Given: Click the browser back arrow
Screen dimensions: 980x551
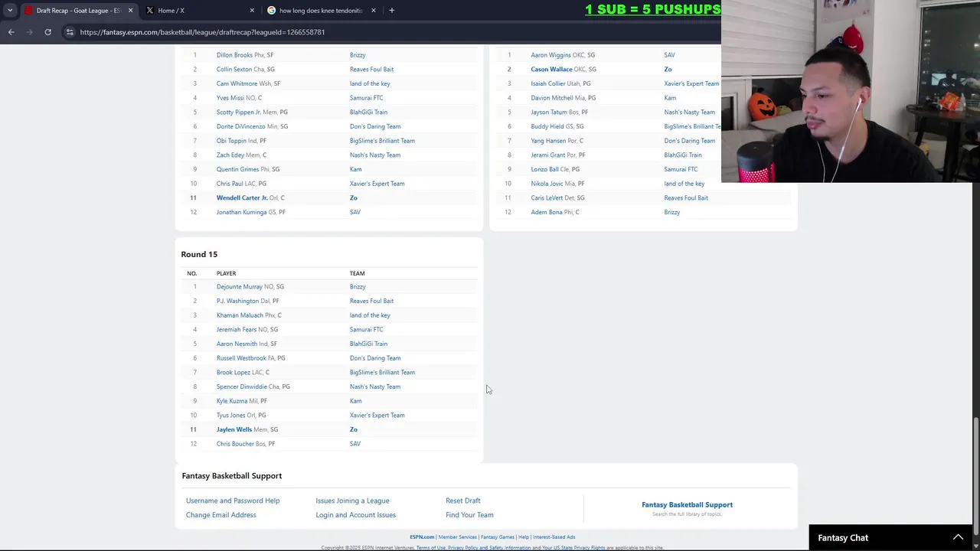Looking at the screenshot, I should pos(11,32).
